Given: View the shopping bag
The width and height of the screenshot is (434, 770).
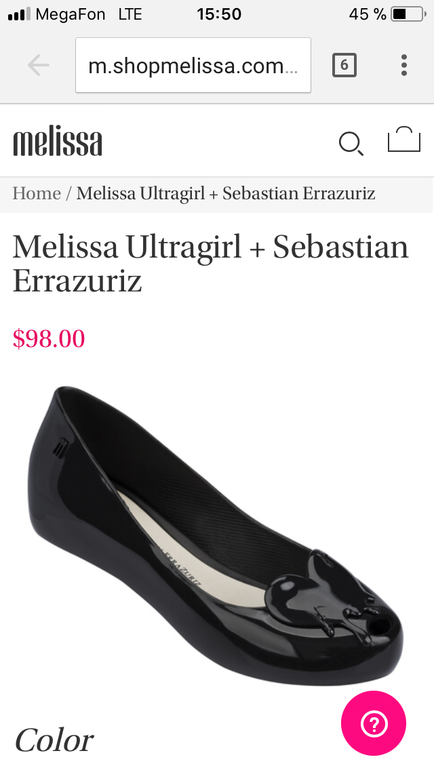Looking at the screenshot, I should coord(404,139).
